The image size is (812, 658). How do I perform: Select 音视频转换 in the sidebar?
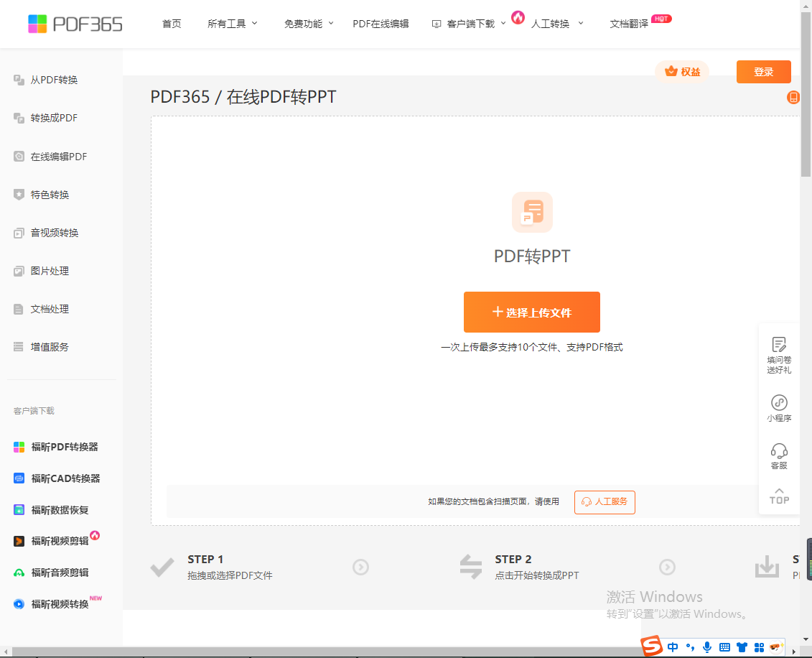[55, 233]
